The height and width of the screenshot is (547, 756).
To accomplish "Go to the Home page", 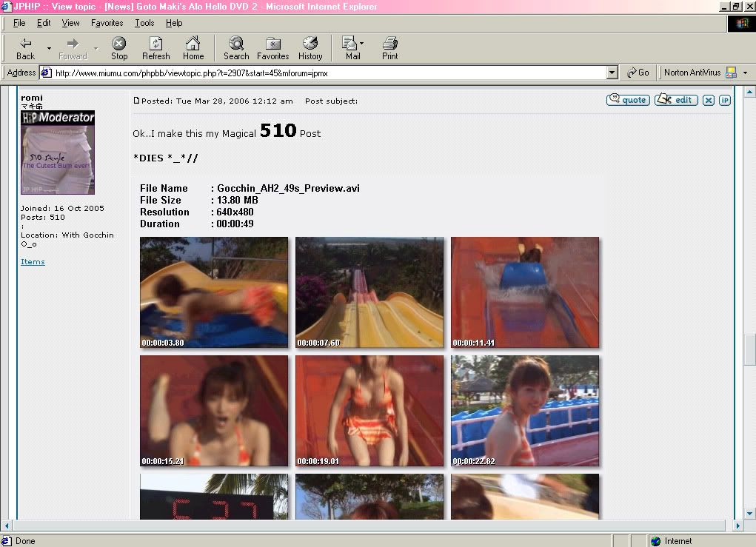I will [193, 49].
